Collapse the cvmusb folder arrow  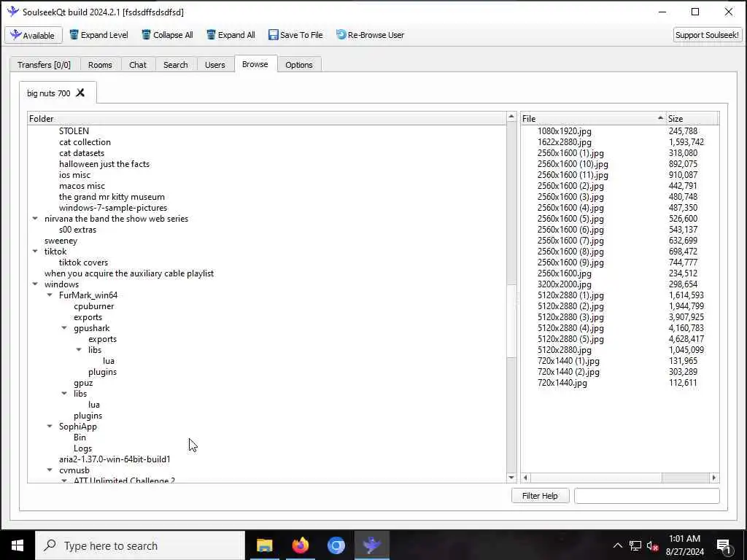click(50, 470)
